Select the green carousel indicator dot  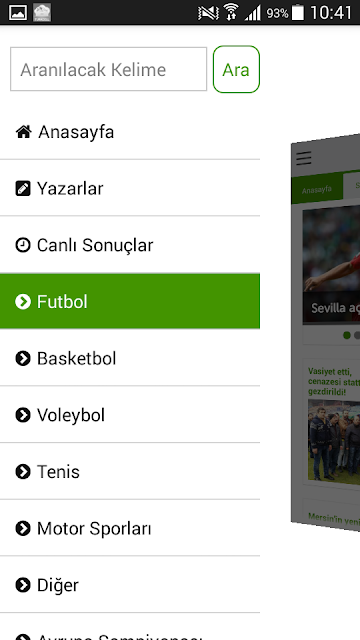click(347, 335)
